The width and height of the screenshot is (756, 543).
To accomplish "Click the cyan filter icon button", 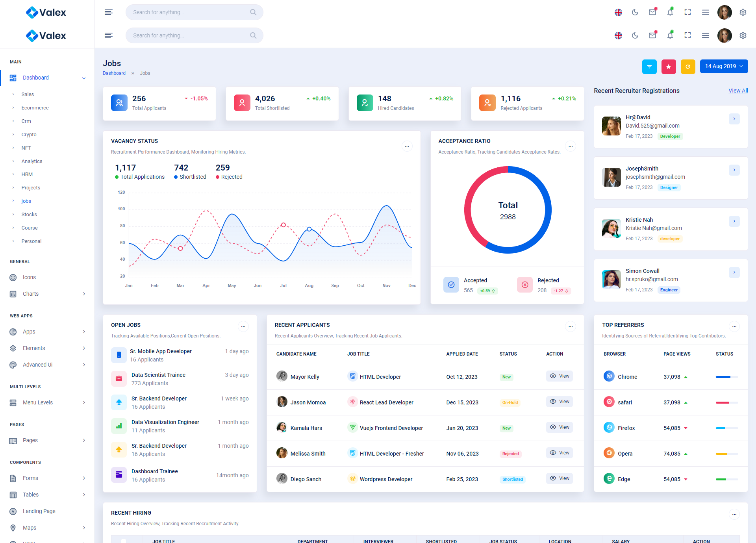I will click(649, 67).
